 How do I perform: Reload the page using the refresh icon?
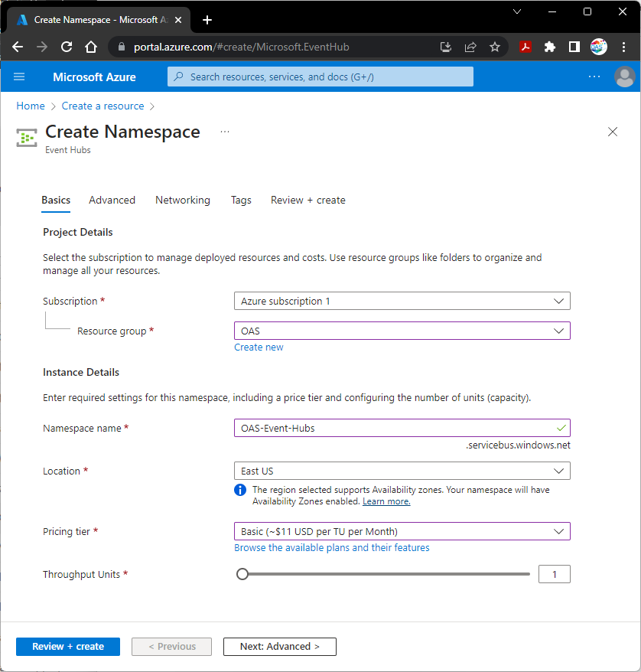point(67,47)
